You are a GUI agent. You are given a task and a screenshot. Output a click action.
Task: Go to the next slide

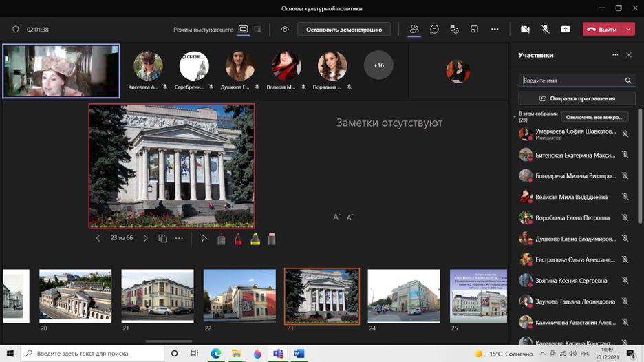pyautogui.click(x=146, y=239)
